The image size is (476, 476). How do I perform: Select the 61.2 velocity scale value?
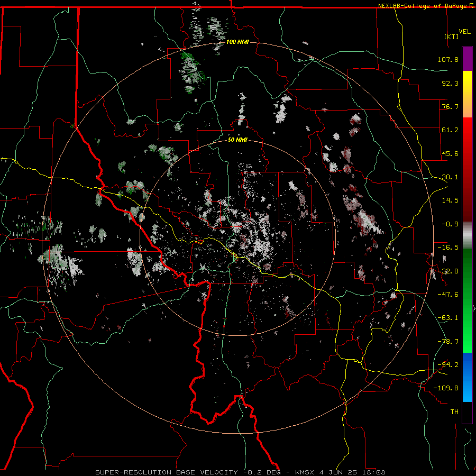(450, 130)
